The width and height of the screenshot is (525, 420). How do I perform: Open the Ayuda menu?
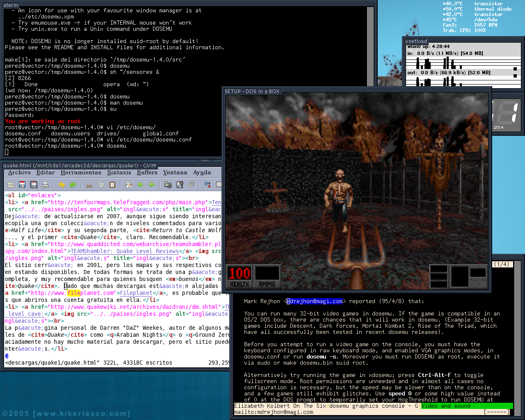pyautogui.click(x=202, y=173)
